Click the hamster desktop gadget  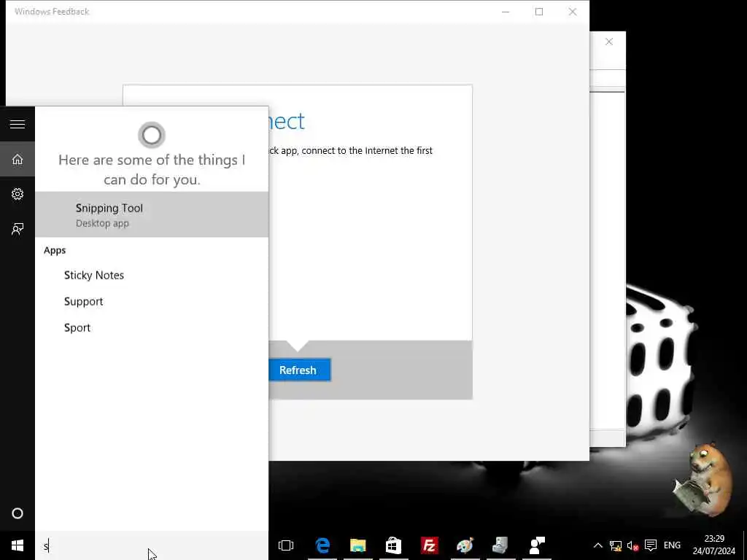tap(703, 480)
